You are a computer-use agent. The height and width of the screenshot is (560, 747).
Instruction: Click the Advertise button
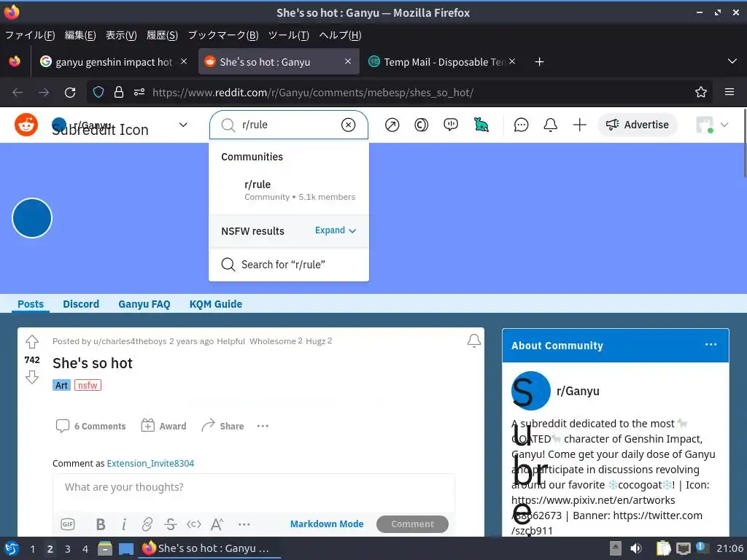638,125
